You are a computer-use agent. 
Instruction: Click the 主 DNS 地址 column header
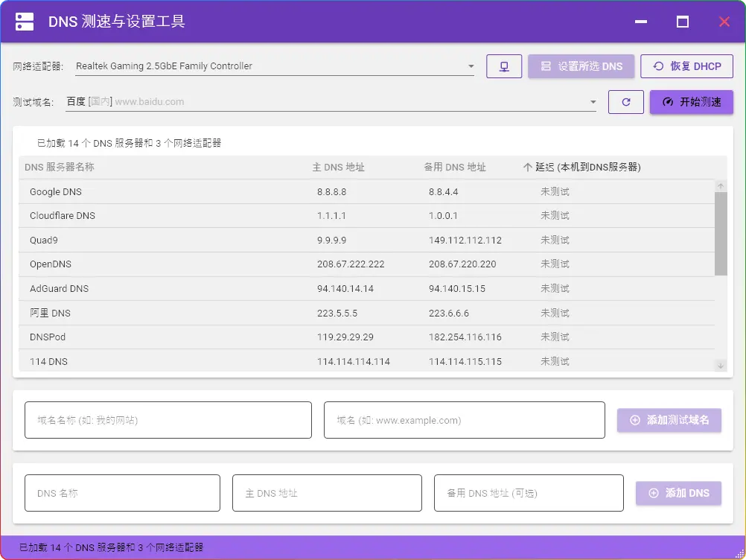338,168
